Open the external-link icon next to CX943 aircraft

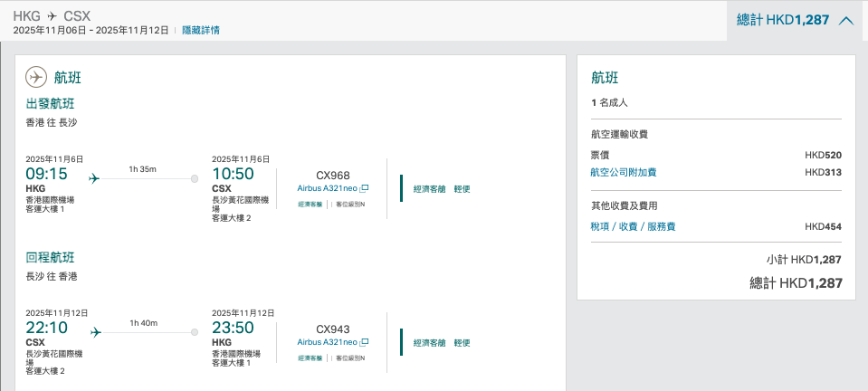(x=364, y=342)
